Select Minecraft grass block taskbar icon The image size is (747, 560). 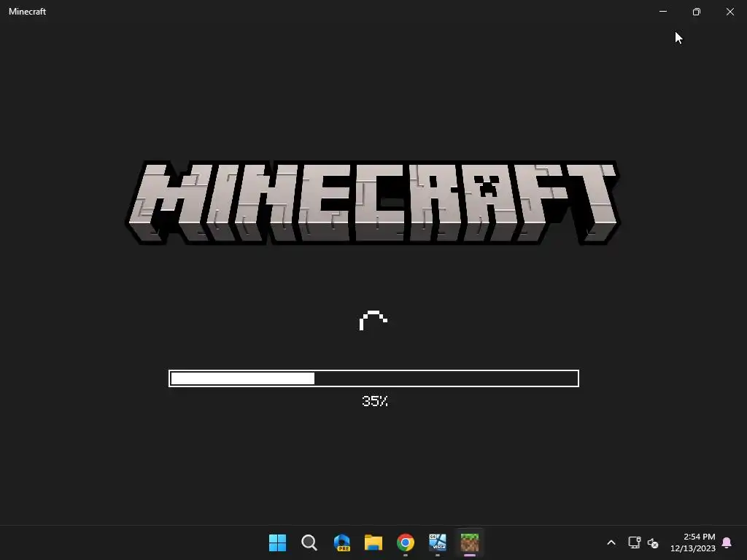469,542
